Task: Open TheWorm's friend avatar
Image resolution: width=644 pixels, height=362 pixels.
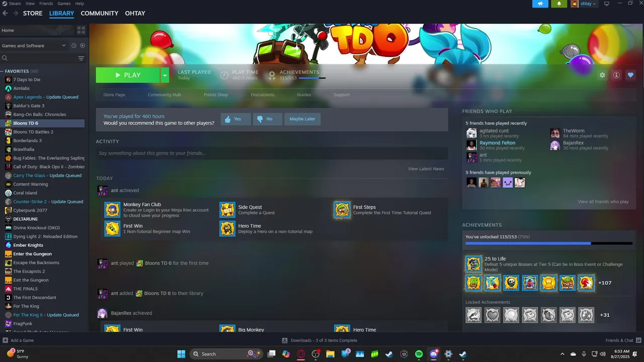Action: [555, 133]
